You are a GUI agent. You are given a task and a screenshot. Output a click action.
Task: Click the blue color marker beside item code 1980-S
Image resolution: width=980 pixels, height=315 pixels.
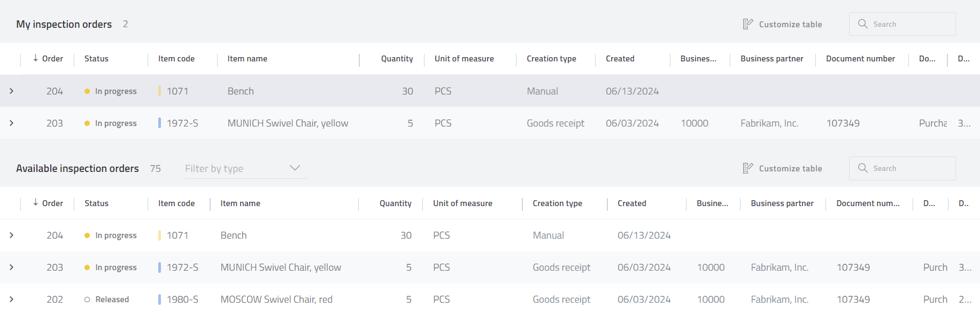[x=159, y=300]
